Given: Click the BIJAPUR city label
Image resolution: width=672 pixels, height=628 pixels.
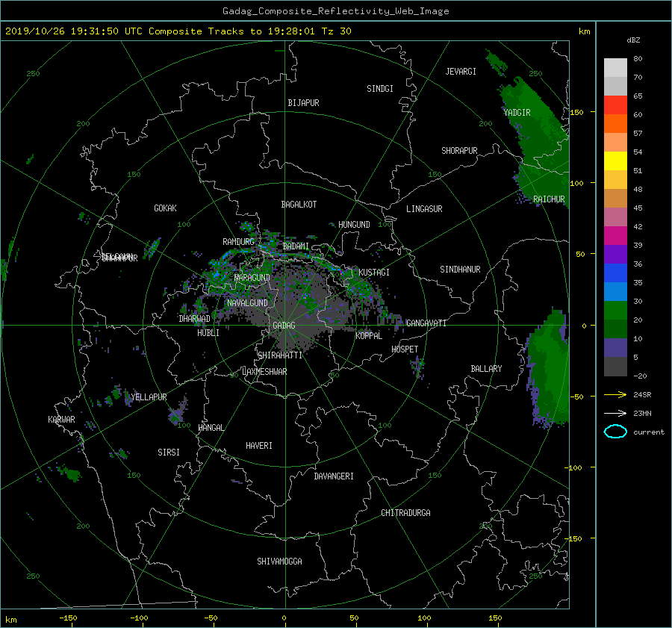Looking at the screenshot, I should coord(303,103).
